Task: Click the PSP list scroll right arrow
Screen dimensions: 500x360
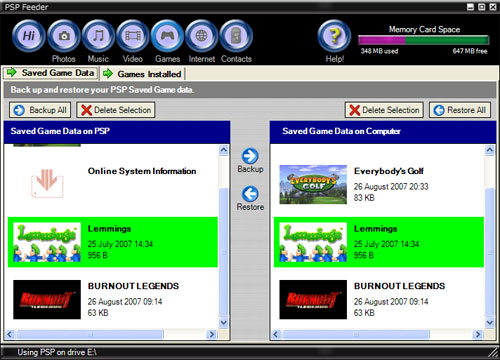Action: coord(211,334)
